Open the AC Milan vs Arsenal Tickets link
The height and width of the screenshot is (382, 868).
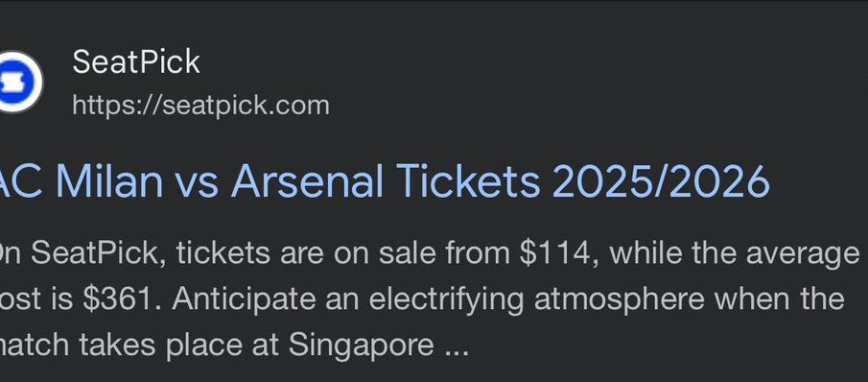385,181
